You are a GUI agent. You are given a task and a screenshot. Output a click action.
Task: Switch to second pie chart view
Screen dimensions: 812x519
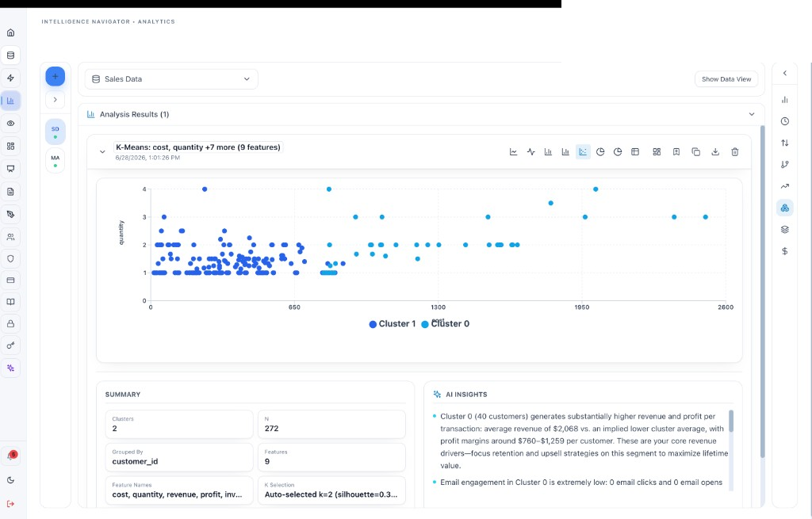point(618,152)
